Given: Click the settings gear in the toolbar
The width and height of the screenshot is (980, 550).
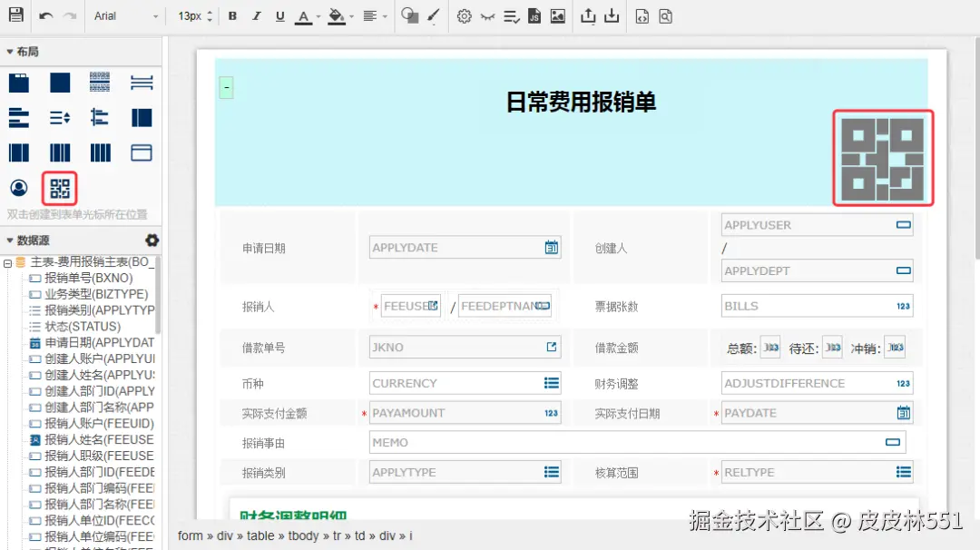Looking at the screenshot, I should click(465, 15).
